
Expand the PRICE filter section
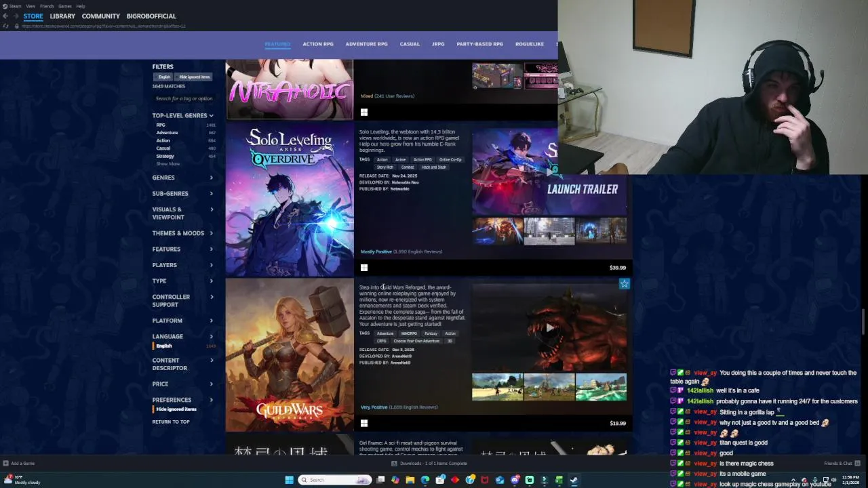[x=183, y=384]
